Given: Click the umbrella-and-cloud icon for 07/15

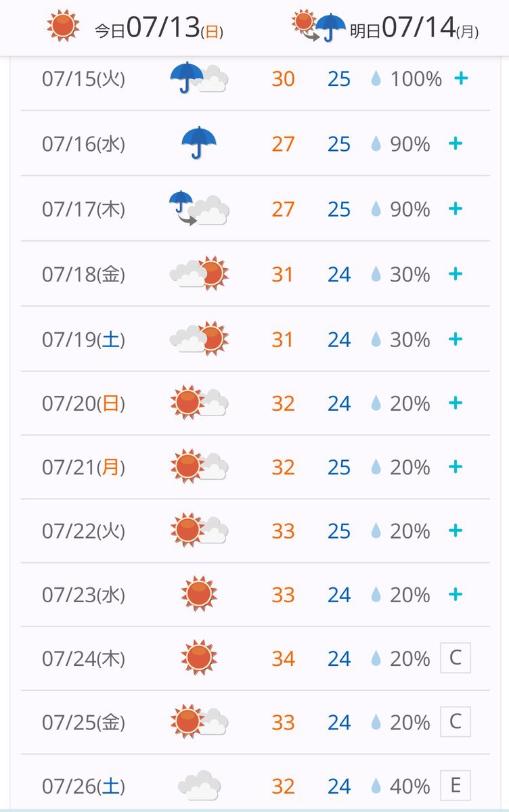Looking at the screenshot, I should 199,78.
